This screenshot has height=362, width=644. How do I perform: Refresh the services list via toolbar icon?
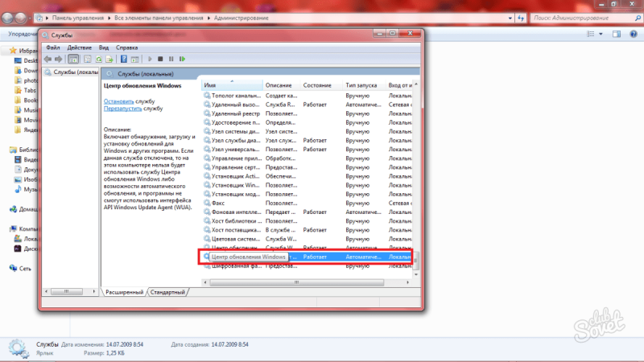pyautogui.click(x=98, y=59)
